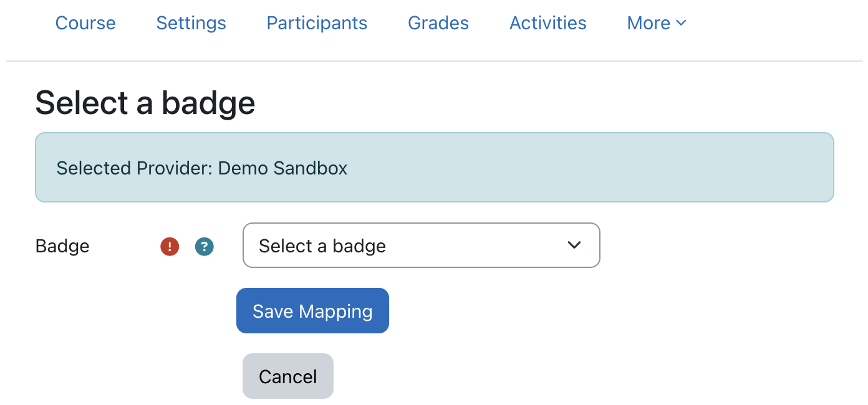Open the help tooltip for the Badge field
The width and height of the screenshot is (868, 405).
pos(204,247)
